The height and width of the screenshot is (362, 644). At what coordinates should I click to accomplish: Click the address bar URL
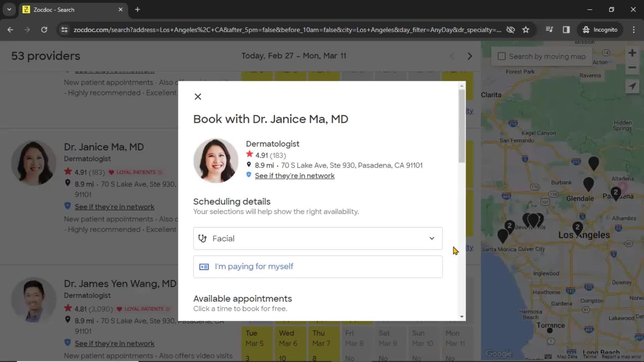(x=287, y=29)
